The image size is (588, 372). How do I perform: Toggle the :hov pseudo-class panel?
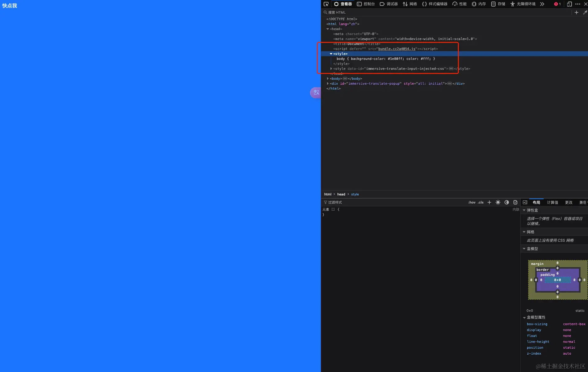[x=472, y=202]
